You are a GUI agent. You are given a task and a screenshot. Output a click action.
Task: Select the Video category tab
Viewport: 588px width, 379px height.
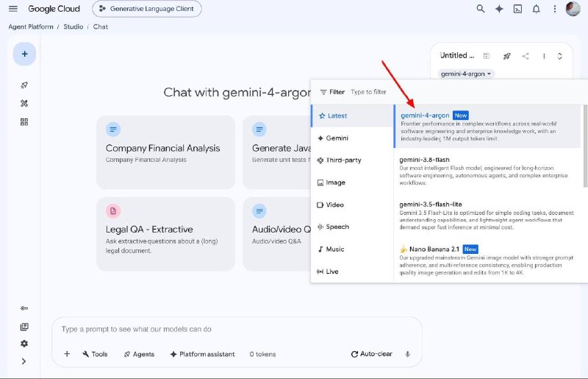point(352,205)
